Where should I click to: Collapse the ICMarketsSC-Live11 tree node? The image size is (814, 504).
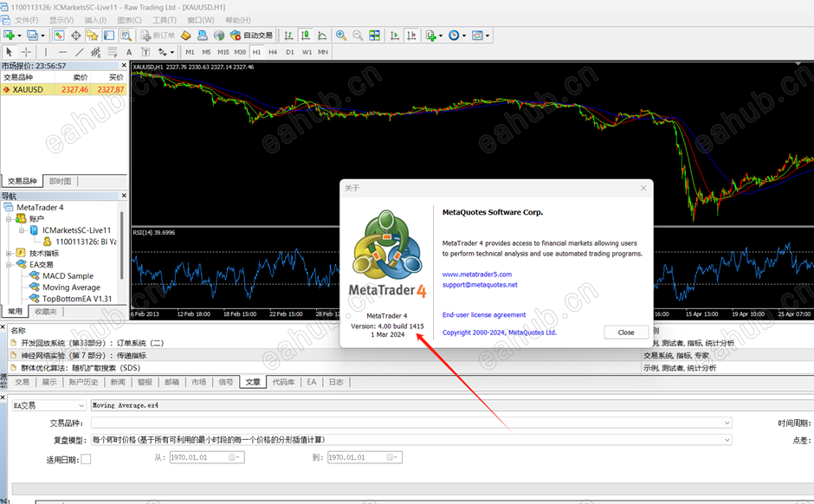tap(22, 230)
